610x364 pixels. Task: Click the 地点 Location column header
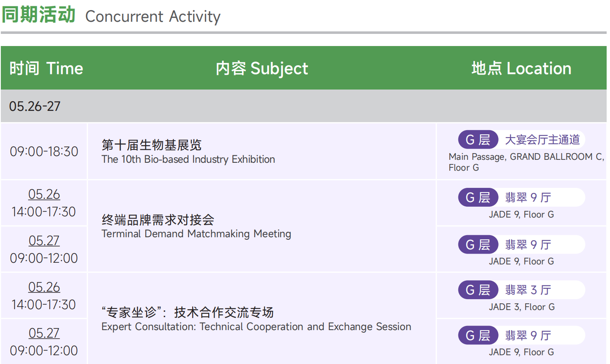pos(521,69)
